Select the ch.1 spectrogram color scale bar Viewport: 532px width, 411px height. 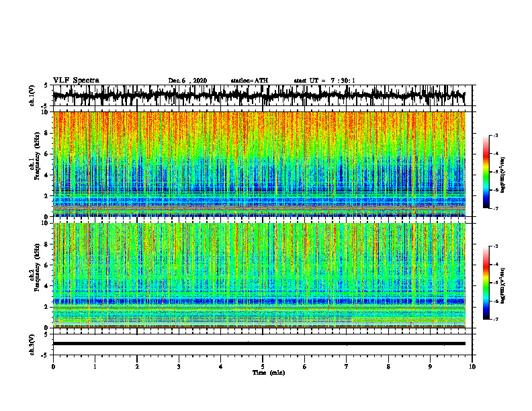[486, 172]
